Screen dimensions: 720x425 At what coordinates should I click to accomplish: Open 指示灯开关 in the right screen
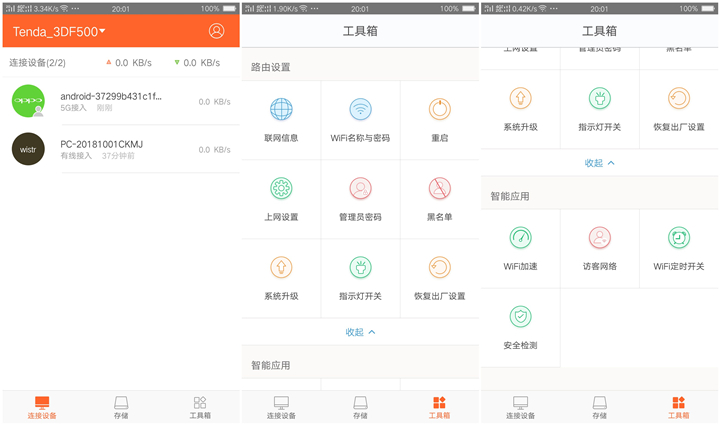[x=600, y=109]
